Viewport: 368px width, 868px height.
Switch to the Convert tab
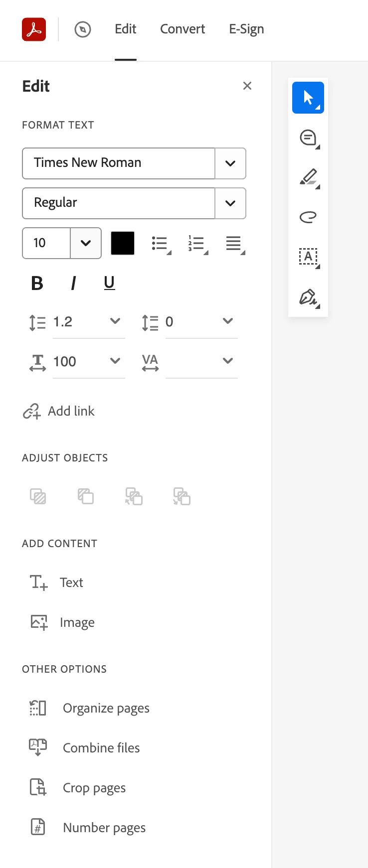pos(183,29)
